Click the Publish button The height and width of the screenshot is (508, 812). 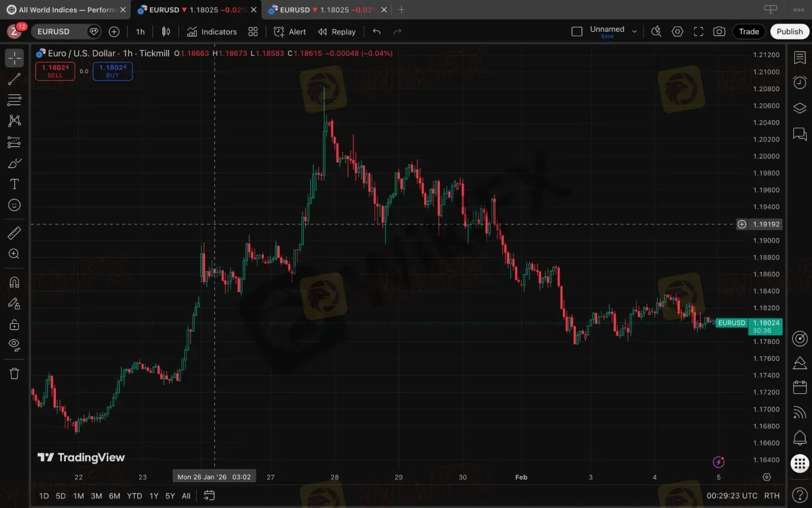click(790, 32)
